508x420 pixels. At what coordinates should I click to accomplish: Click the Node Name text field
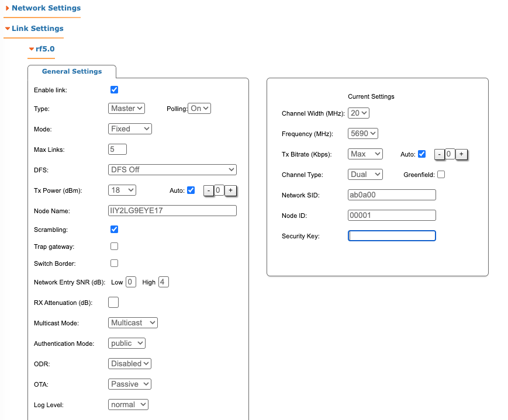(172, 210)
